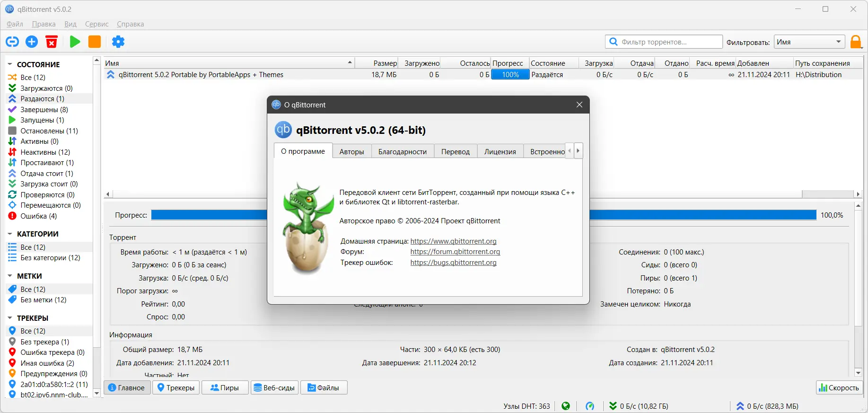The height and width of the screenshot is (413, 868).
Task: Click the blue Прогресс bar in details
Action: click(x=484, y=215)
